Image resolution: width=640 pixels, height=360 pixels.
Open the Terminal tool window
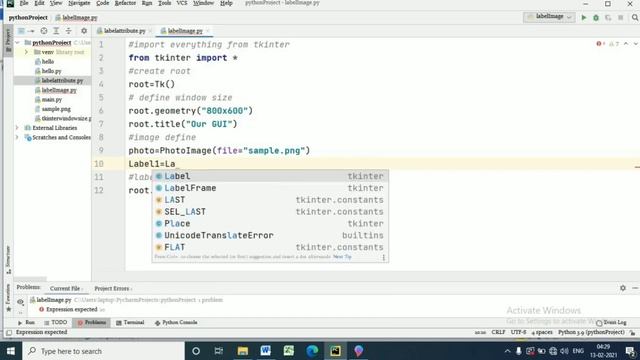tap(130, 322)
